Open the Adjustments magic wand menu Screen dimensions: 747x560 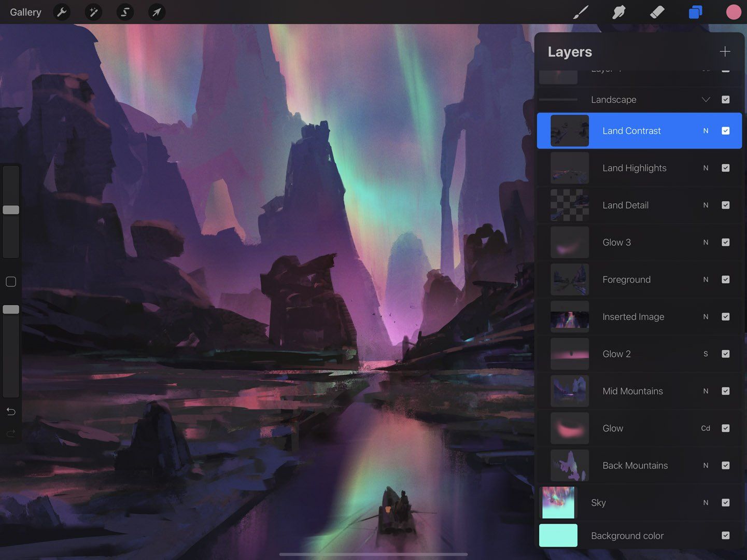pyautogui.click(x=93, y=12)
